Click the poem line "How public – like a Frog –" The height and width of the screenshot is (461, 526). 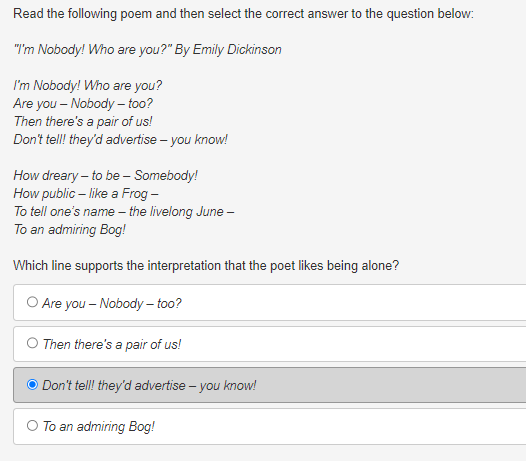pos(86,194)
